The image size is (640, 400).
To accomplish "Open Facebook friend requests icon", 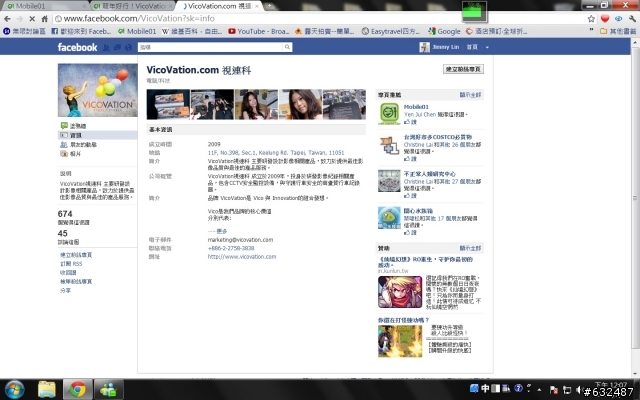I will pyautogui.click(x=106, y=47).
